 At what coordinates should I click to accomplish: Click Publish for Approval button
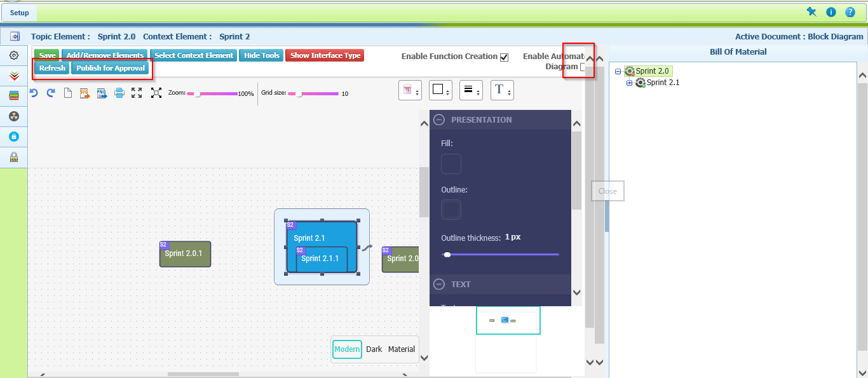point(111,69)
